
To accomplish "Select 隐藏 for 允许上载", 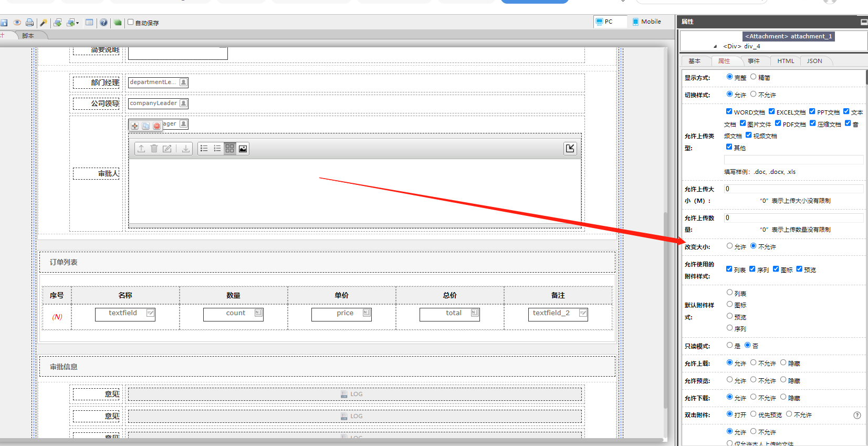I will coord(783,362).
